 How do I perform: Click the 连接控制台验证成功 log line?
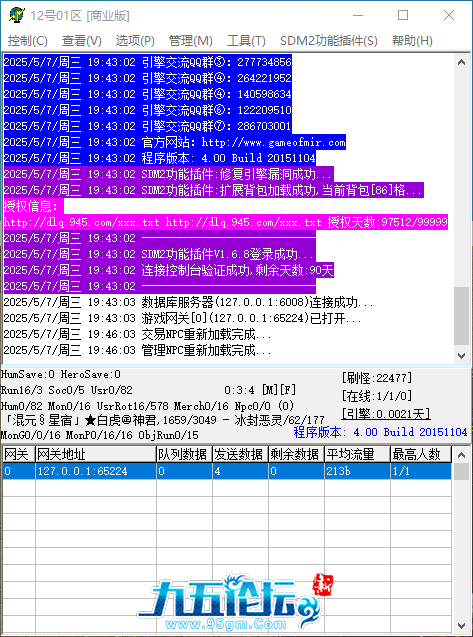169,270
